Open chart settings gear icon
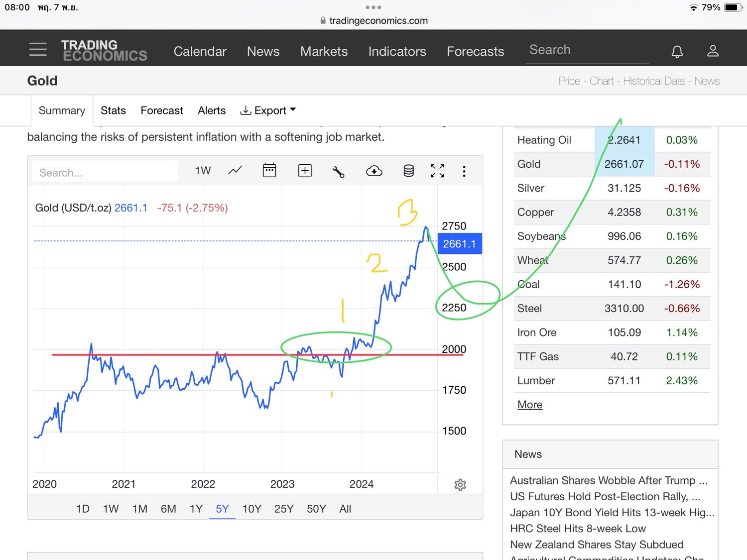 (460, 485)
